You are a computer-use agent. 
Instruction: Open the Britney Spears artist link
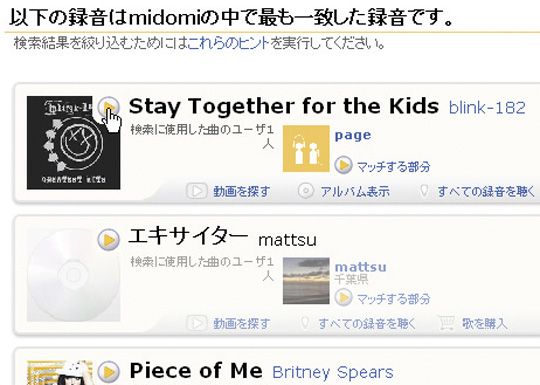[333, 372]
